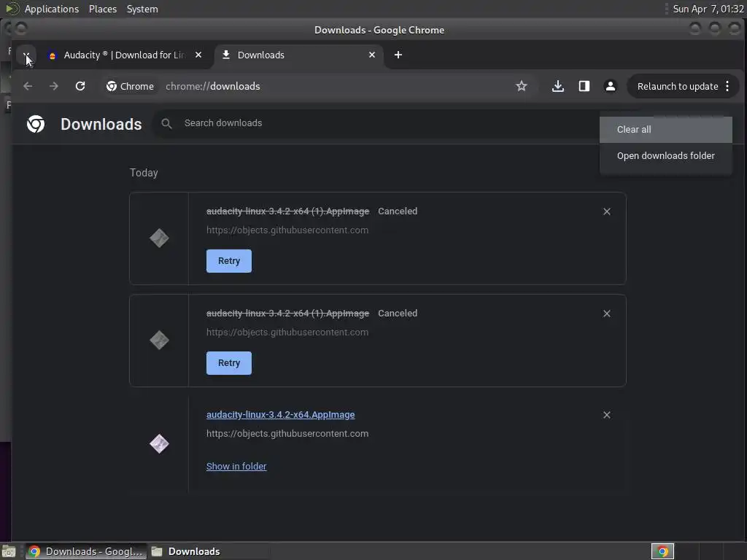Retry the second canceled Audacity download
The width and height of the screenshot is (747, 560).
coord(228,363)
